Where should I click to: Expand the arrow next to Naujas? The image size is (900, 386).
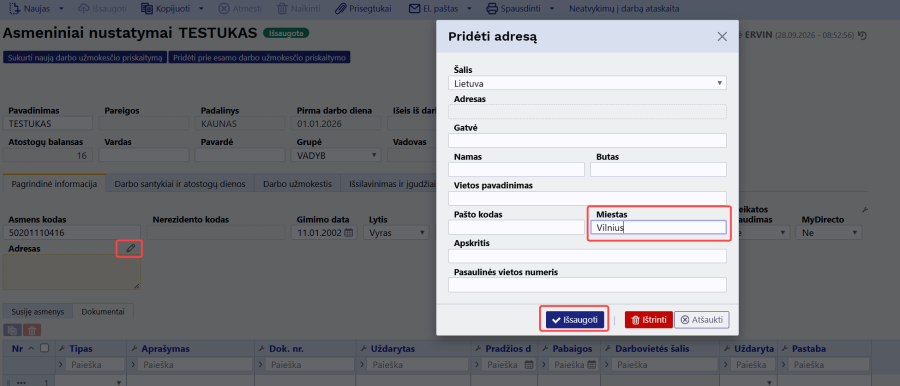tap(61, 9)
